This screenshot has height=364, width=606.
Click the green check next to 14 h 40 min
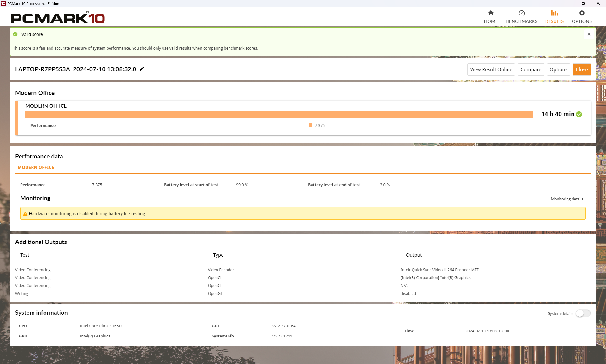point(579,114)
